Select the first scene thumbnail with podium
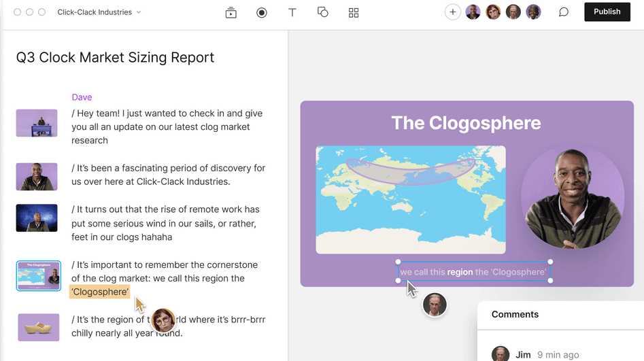The height and width of the screenshot is (361, 644). [x=37, y=123]
